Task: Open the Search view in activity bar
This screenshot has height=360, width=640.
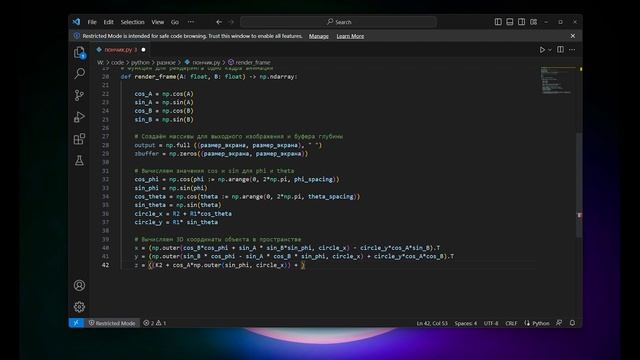Action: click(79, 73)
